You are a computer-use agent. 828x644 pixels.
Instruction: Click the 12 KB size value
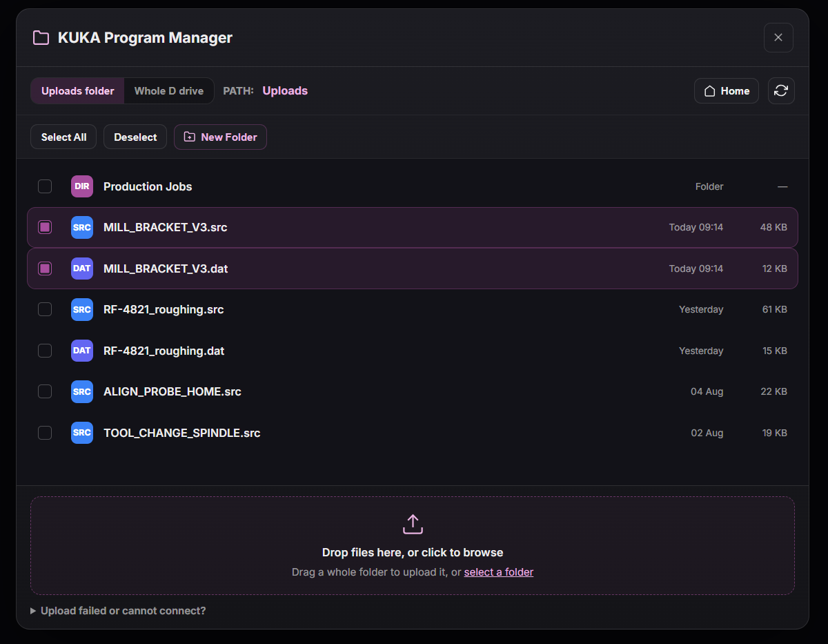pyautogui.click(x=775, y=269)
